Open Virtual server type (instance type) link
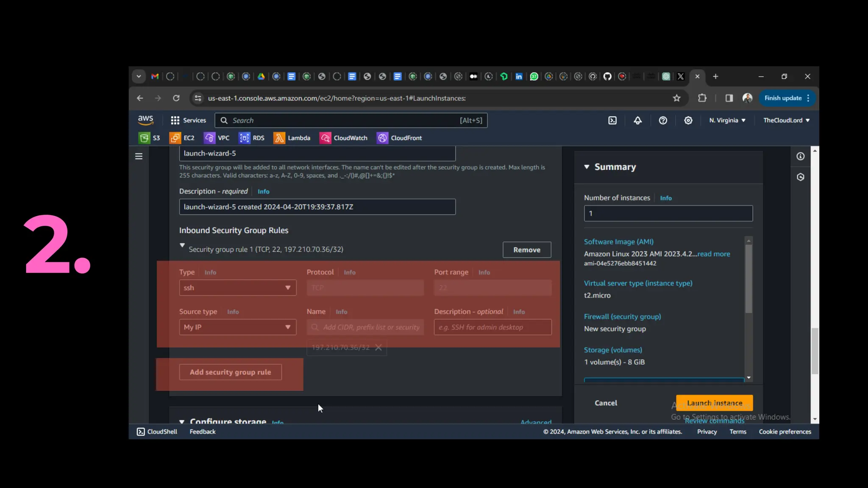The width and height of the screenshot is (868, 488). [638, 283]
